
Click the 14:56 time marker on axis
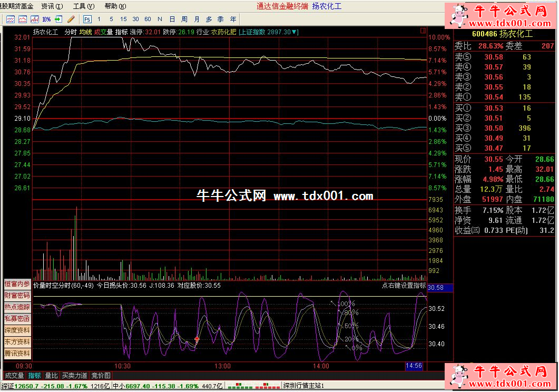[x=414, y=366]
